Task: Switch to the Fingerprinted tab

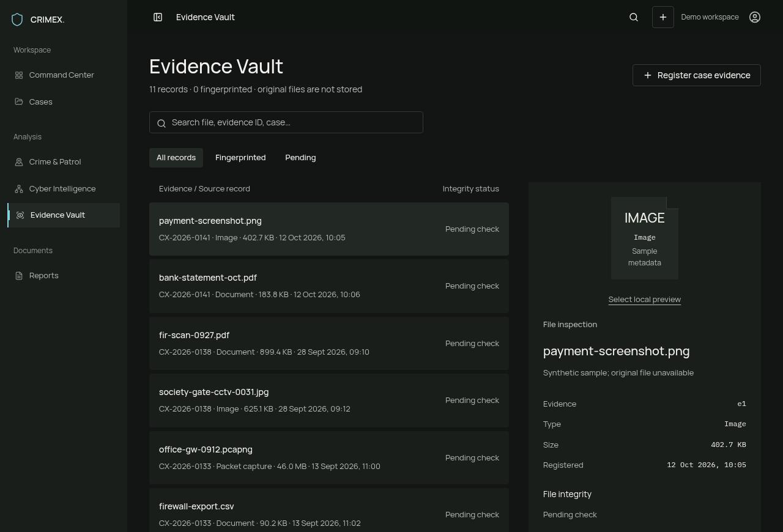Action: click(240, 158)
